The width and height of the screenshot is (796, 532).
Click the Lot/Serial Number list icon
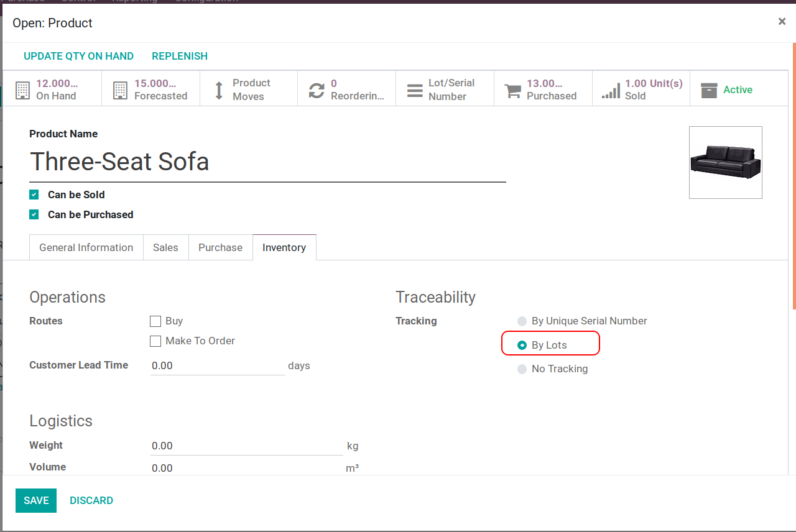[415, 90]
